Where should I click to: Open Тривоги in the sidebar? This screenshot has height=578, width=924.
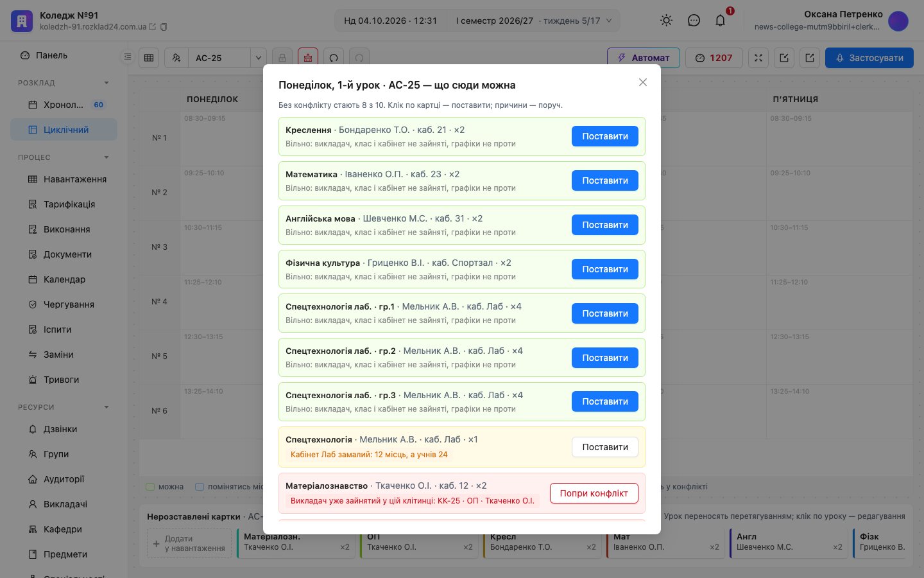pyautogui.click(x=64, y=380)
